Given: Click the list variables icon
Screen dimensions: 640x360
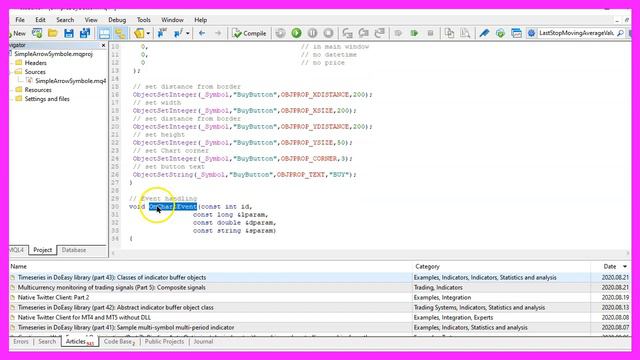Looking at the screenshot, I should tap(162, 33).
